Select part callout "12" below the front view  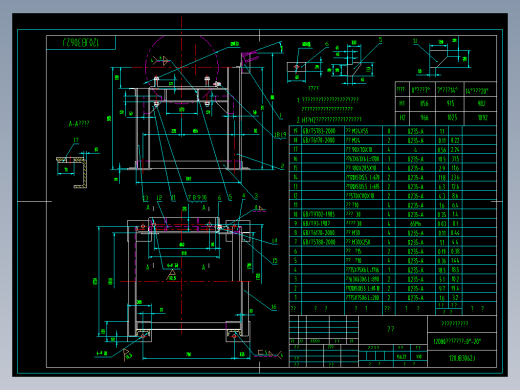pos(159,198)
